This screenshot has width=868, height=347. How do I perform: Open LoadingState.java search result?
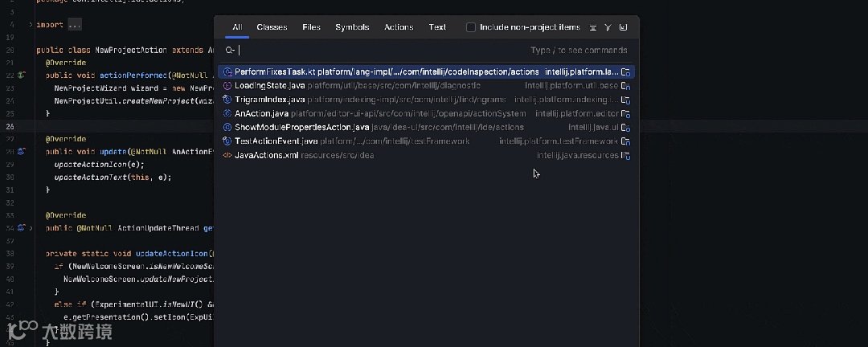[x=426, y=86]
